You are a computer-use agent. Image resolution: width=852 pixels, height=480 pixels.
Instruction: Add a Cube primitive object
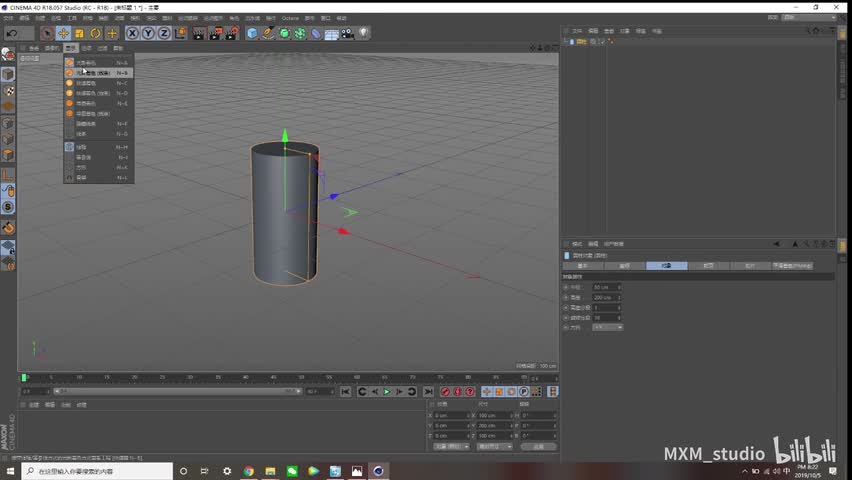click(252, 33)
